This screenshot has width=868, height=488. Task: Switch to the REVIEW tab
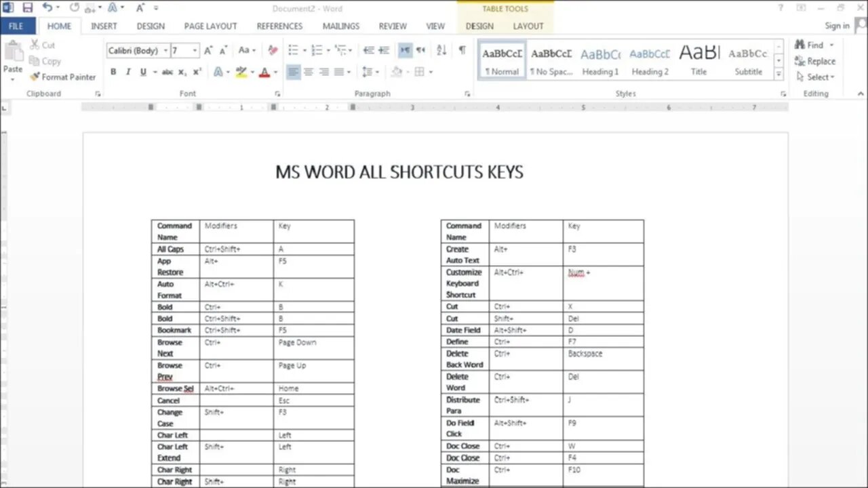click(393, 26)
